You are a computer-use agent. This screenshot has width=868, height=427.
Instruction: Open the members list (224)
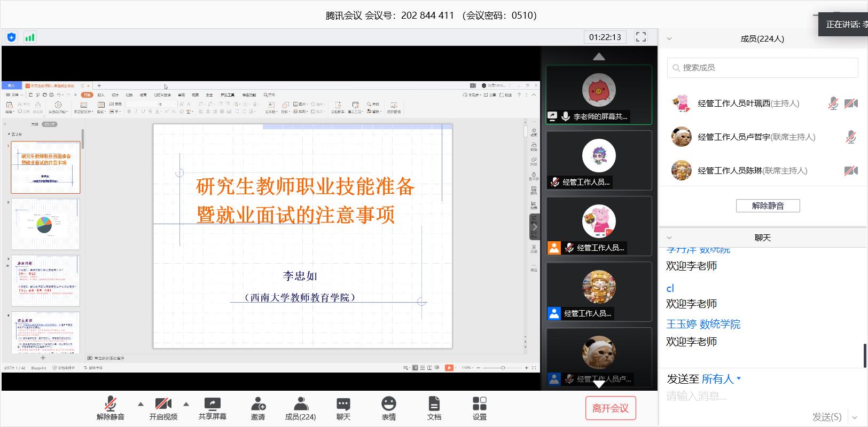tap(300, 408)
